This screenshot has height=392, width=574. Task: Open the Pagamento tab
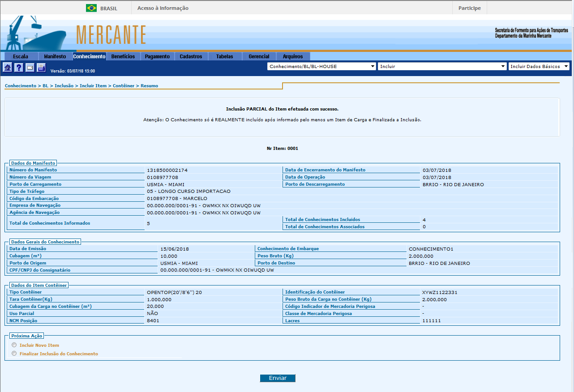157,56
